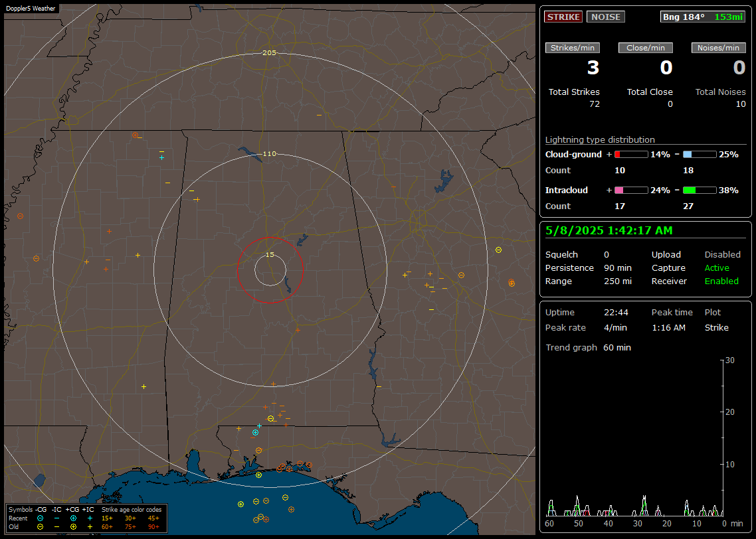Click the red circle around map center
The image size is (756, 539).
pyautogui.click(x=270, y=269)
